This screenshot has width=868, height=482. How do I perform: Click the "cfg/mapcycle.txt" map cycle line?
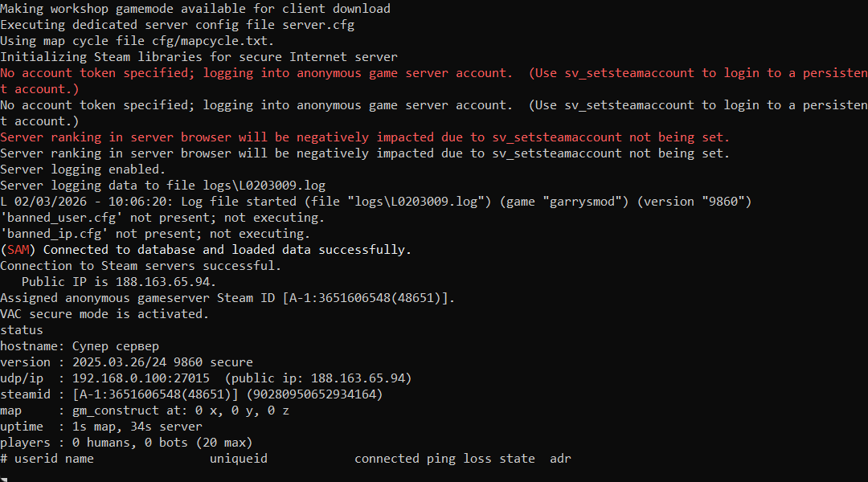tap(137, 41)
